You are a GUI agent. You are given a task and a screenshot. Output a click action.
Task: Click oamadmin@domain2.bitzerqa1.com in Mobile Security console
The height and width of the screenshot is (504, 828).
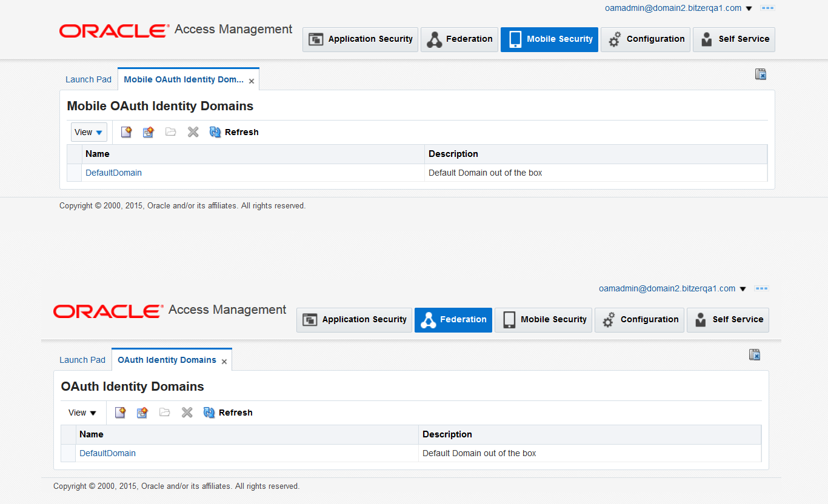(x=673, y=8)
